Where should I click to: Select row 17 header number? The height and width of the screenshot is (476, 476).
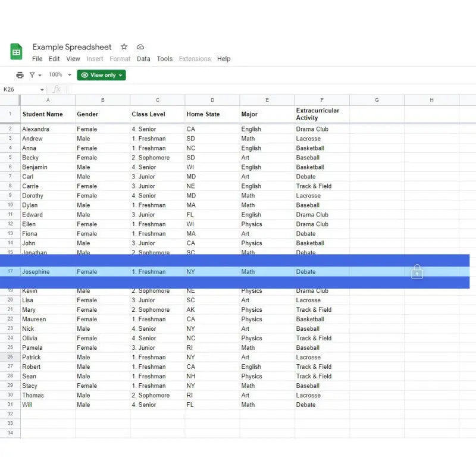[x=10, y=272]
